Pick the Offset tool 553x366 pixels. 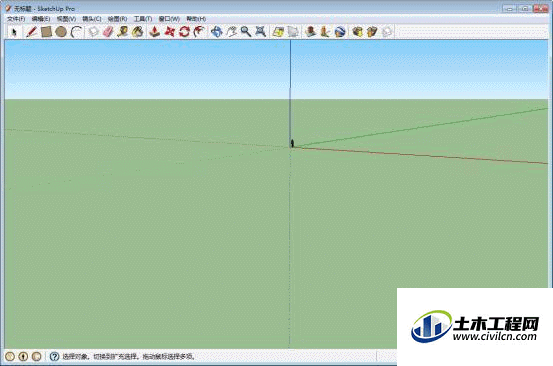199,32
